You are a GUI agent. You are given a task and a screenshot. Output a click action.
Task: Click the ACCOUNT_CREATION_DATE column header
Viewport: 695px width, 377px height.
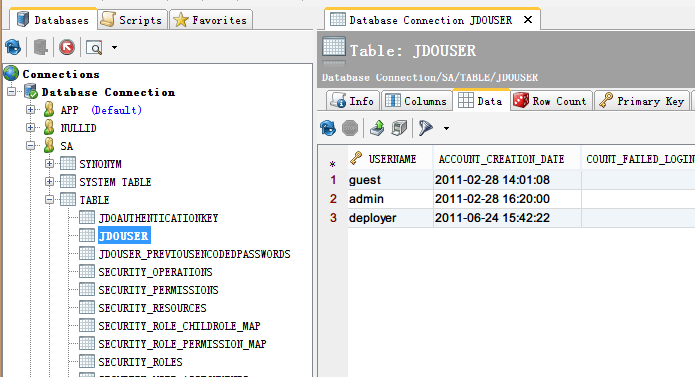pos(507,159)
